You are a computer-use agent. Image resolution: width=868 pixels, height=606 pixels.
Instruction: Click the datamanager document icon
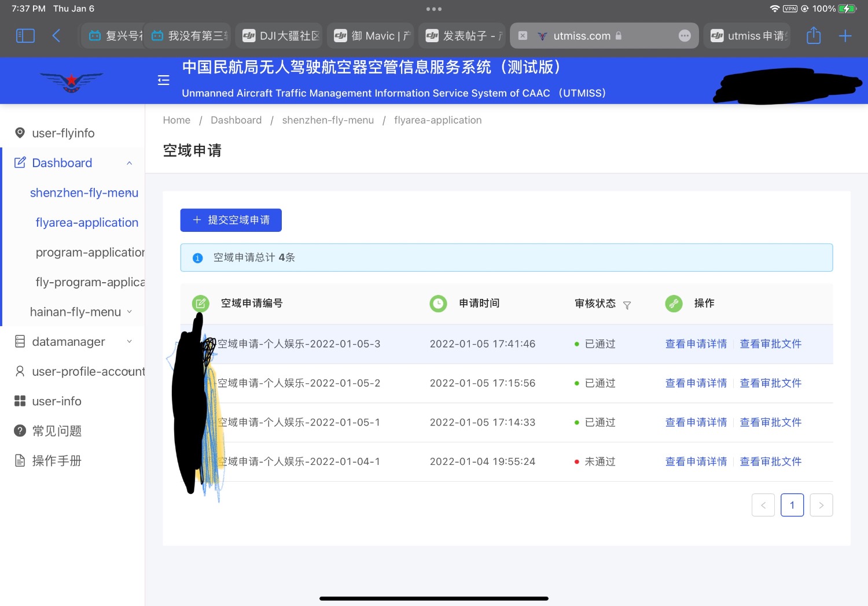point(20,341)
